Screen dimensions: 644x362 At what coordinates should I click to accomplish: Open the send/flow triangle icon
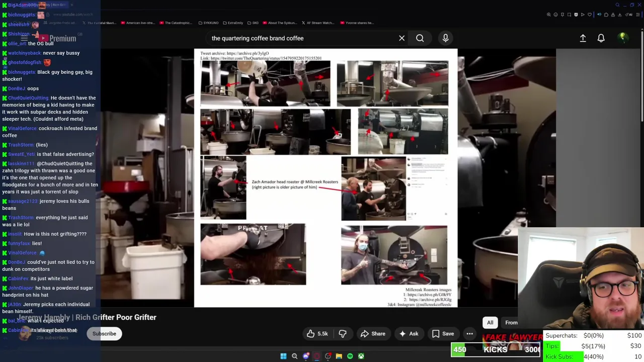click(583, 15)
